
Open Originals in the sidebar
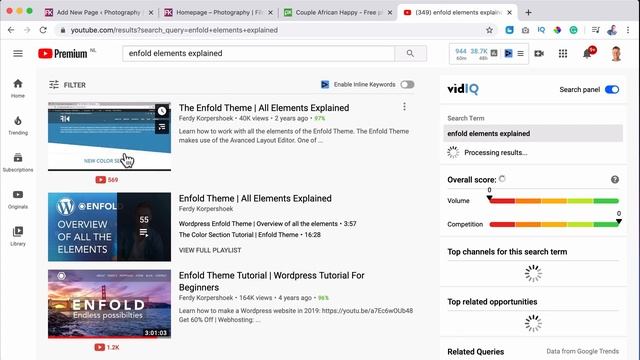coord(18,199)
